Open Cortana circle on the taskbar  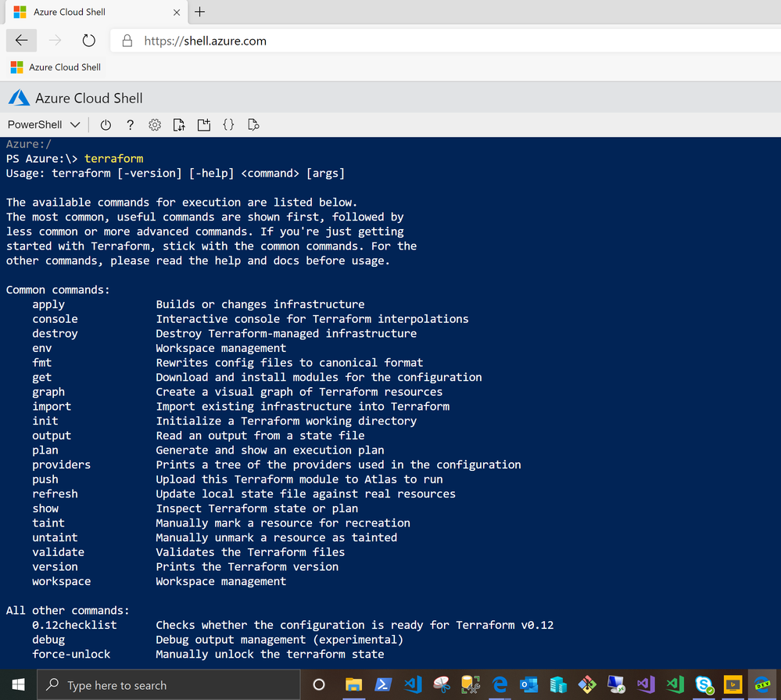(319, 685)
